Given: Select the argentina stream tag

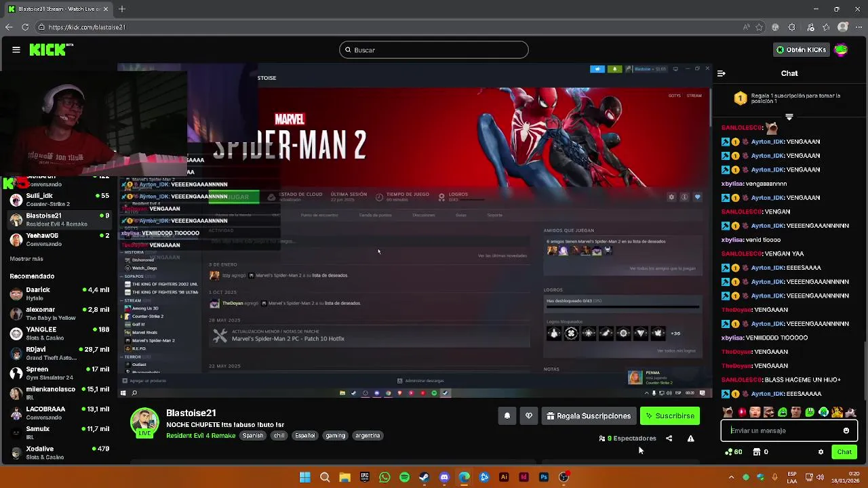Looking at the screenshot, I should (x=368, y=435).
